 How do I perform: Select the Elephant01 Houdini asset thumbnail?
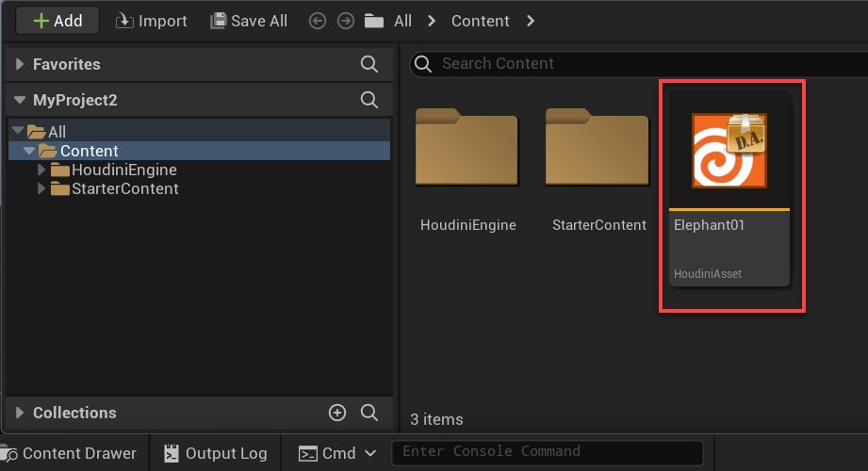point(729,151)
